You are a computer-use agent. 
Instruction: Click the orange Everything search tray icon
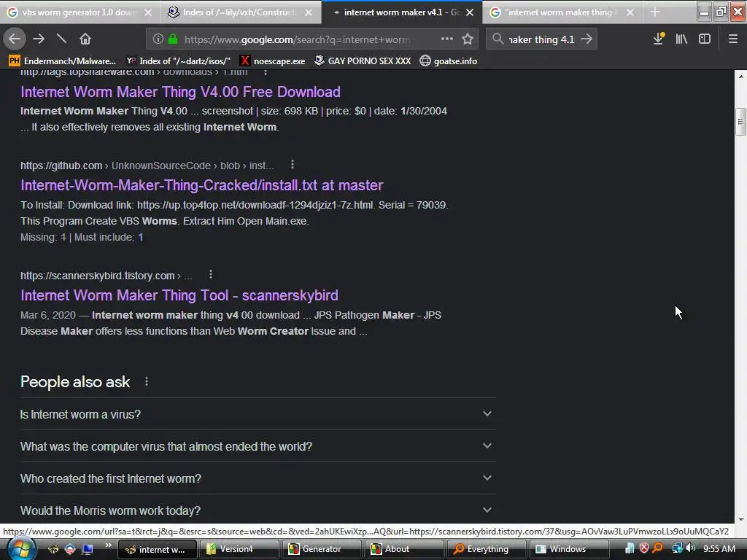coord(657,548)
